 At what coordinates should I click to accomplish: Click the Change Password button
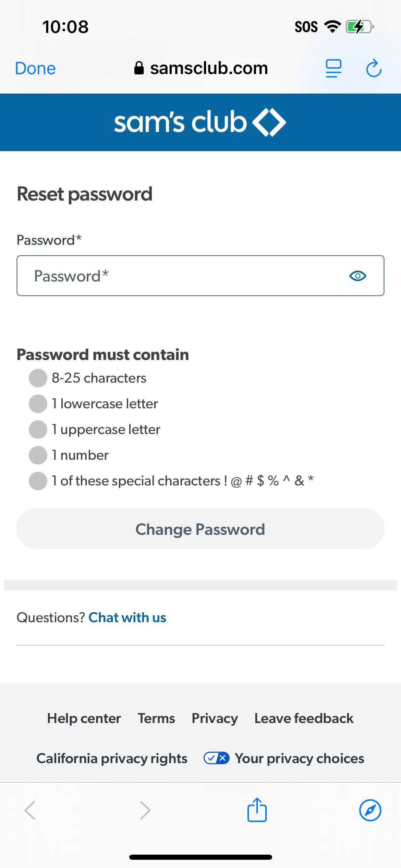(200, 529)
